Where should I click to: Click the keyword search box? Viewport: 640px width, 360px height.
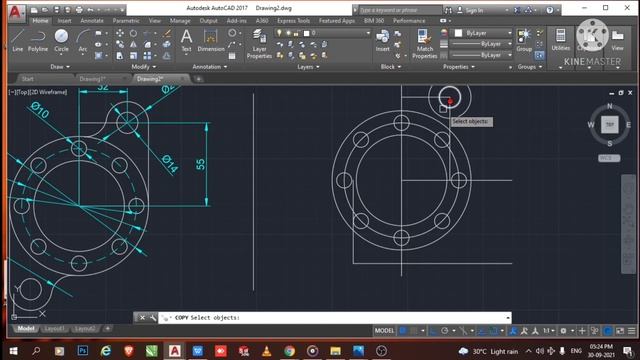pos(400,10)
